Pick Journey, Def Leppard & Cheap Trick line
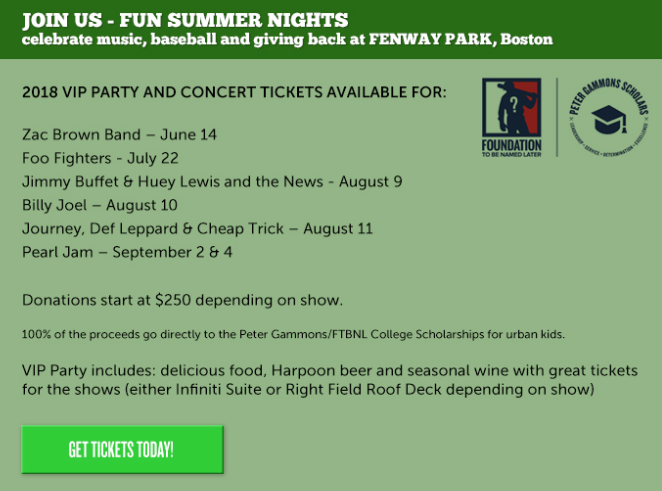 coord(198,229)
